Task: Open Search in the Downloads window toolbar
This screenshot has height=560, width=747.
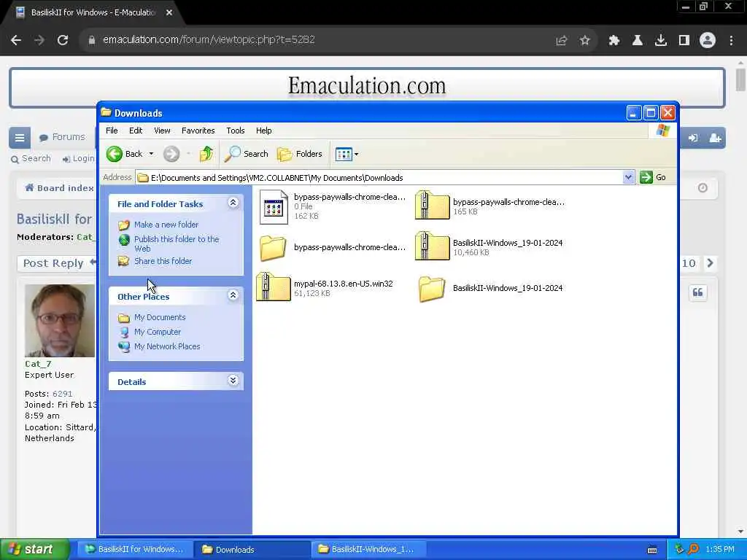Action: point(247,154)
